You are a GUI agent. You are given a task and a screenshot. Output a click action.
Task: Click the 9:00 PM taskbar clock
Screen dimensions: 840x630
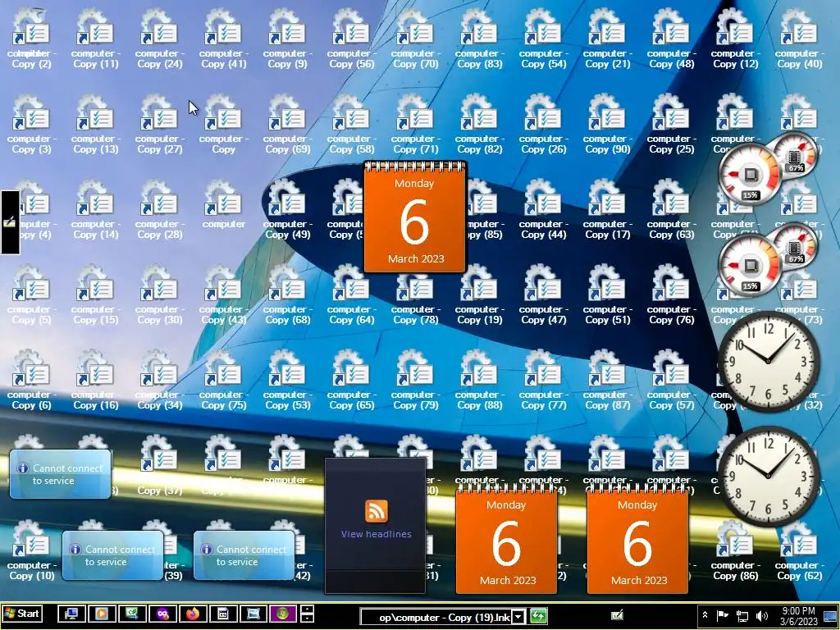pyautogui.click(x=799, y=616)
